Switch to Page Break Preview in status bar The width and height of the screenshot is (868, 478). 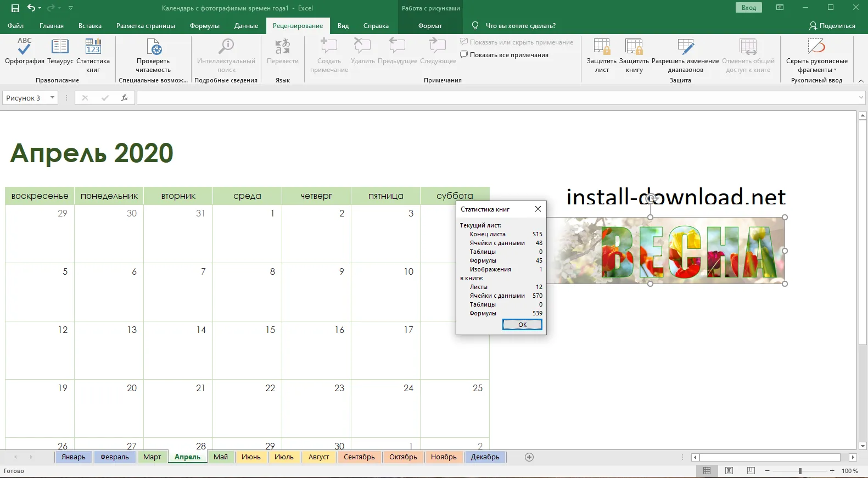click(x=751, y=471)
